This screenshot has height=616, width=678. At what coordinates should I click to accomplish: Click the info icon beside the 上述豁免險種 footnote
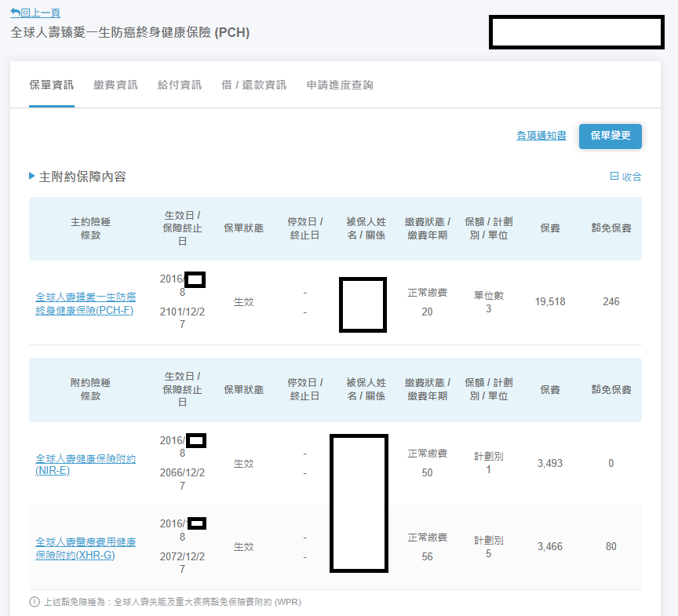coord(35,602)
